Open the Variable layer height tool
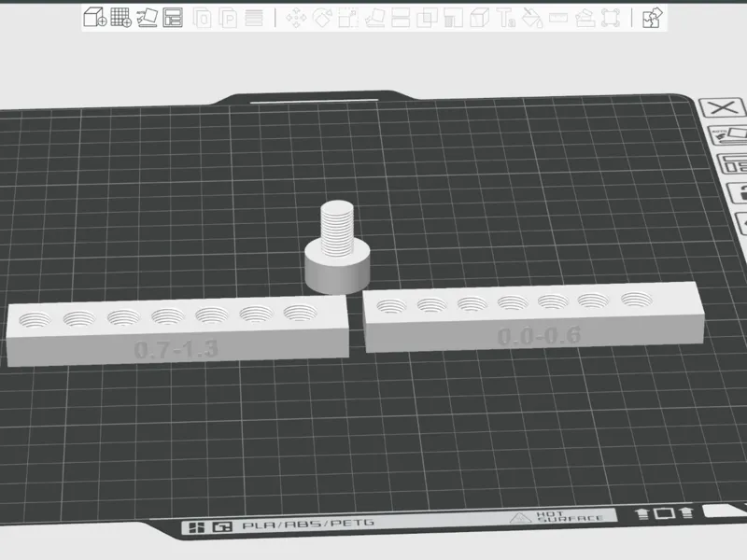 (x=254, y=18)
